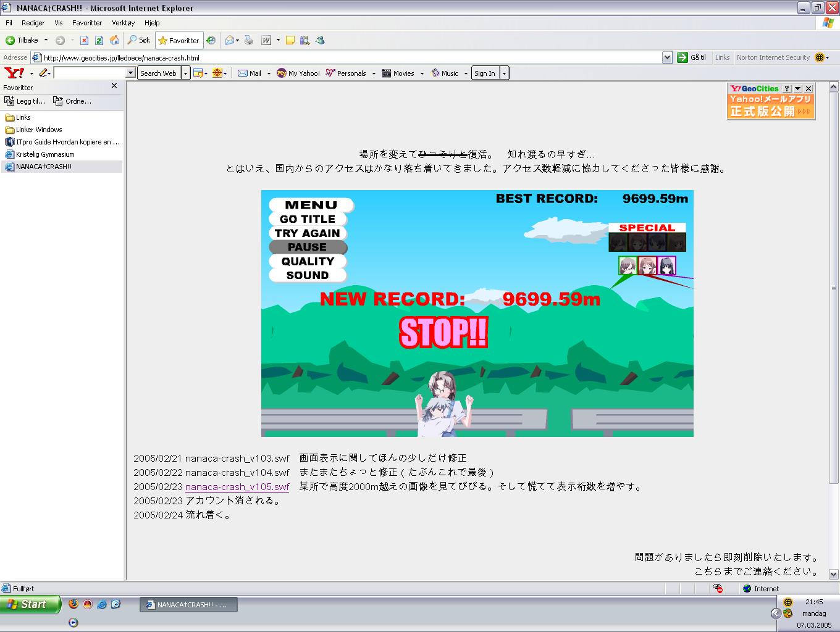Click the Stop page loading icon
This screenshot has height=632, width=840.
tap(84, 40)
